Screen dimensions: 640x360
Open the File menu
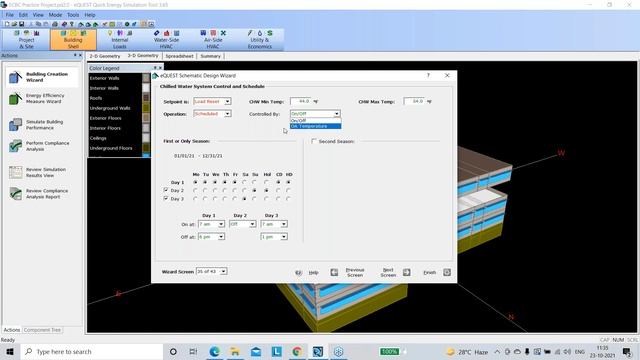pos(10,15)
